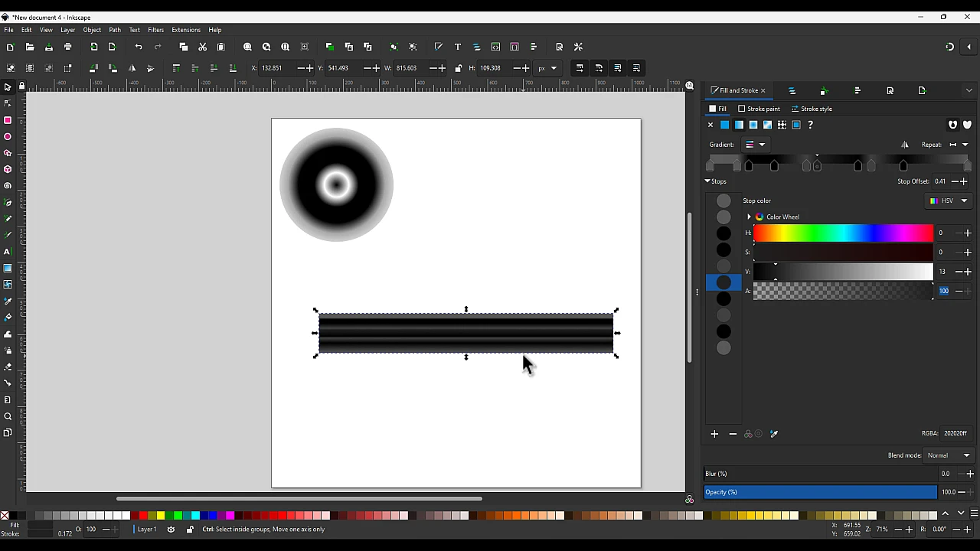980x551 pixels.
Task: Click the Open file folder icon
Action: pyautogui.click(x=30, y=47)
